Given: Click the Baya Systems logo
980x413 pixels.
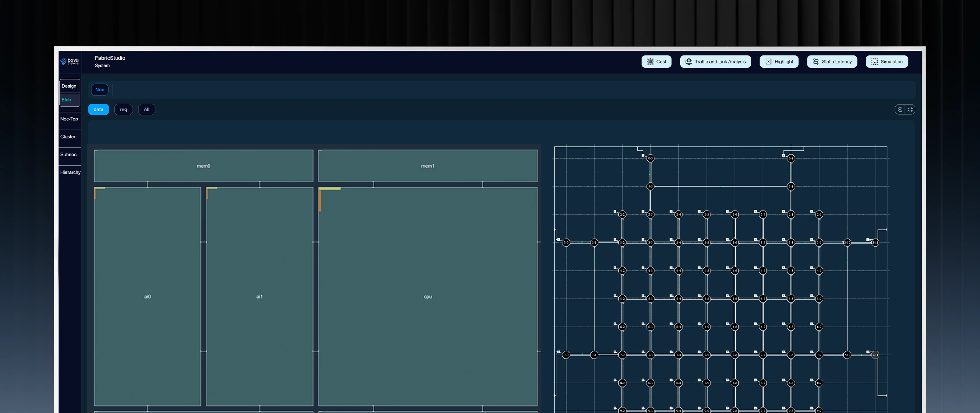Looking at the screenshot, I should coord(70,61).
